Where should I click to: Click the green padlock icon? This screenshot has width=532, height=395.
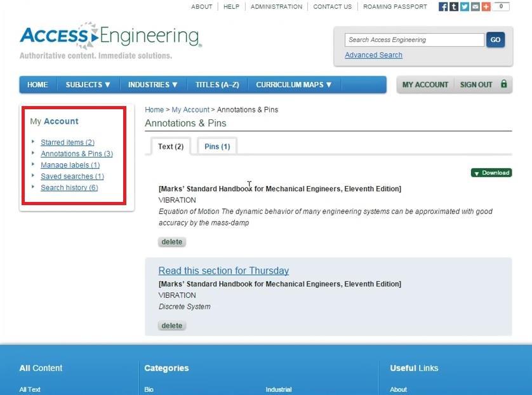504,84
